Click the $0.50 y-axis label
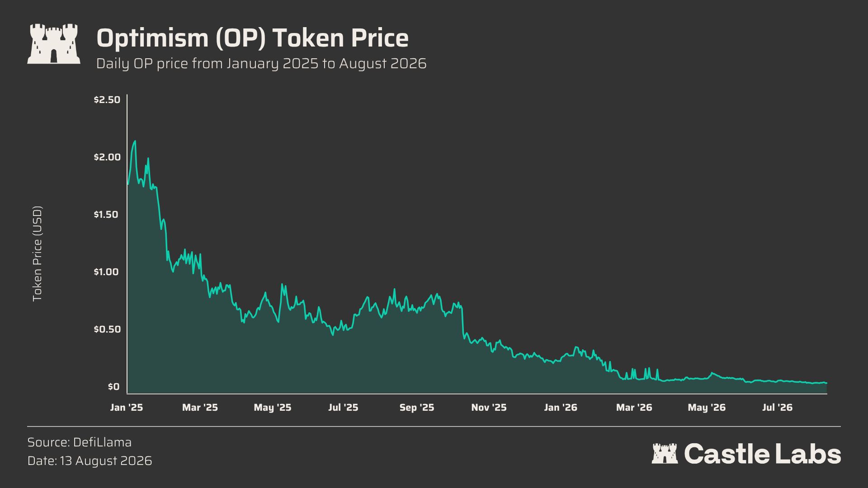This screenshot has width=868, height=488. (107, 329)
